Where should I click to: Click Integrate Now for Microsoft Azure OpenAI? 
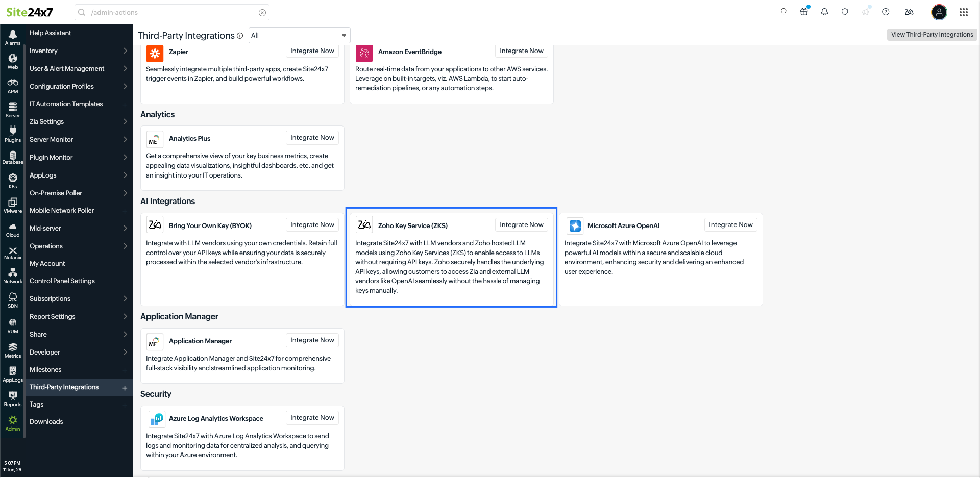click(x=731, y=225)
